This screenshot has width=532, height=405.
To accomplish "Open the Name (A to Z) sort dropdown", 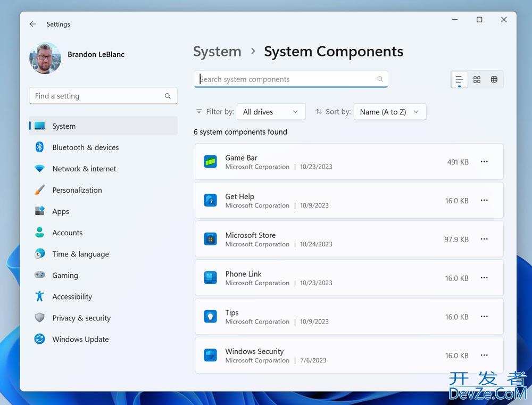I will (x=390, y=112).
